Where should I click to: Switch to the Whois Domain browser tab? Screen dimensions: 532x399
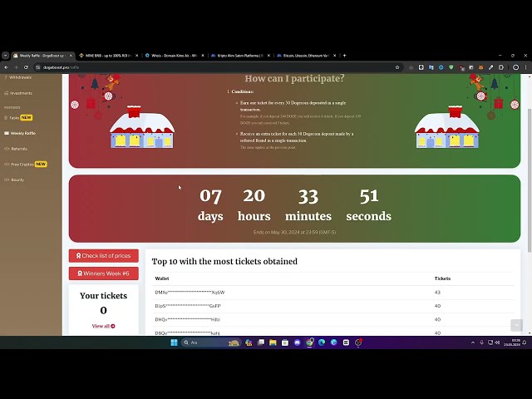pyautogui.click(x=173, y=56)
